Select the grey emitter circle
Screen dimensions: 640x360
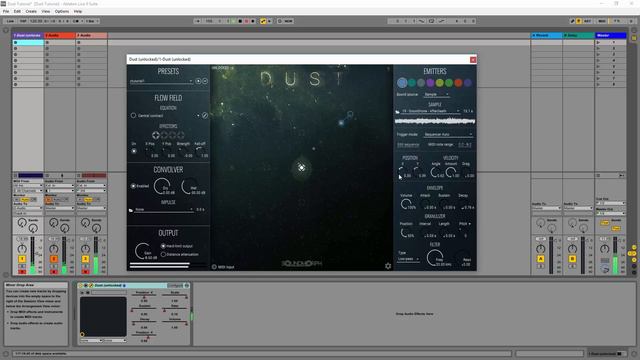click(x=421, y=83)
